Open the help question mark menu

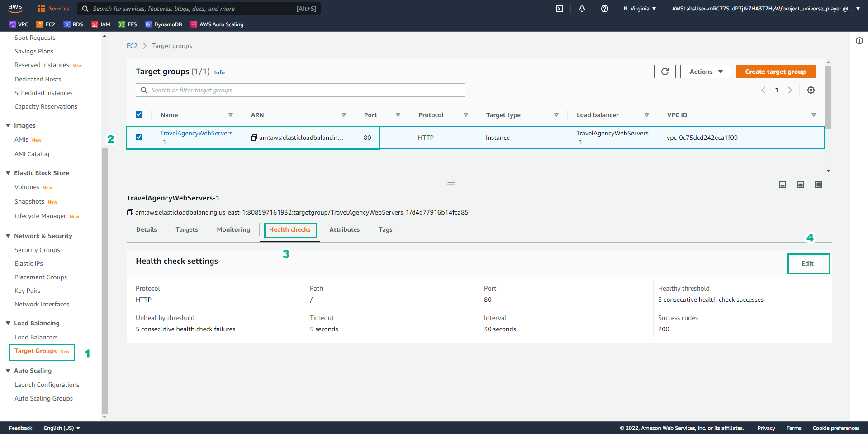[x=605, y=9]
